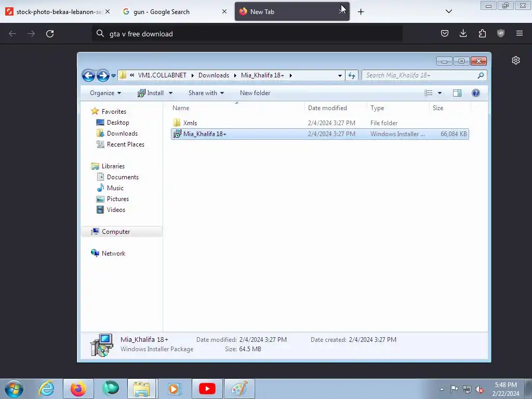Viewport: 532px width, 399px height.
Task: Click the Firefox URL bar with gta v text
Action: tap(247, 34)
